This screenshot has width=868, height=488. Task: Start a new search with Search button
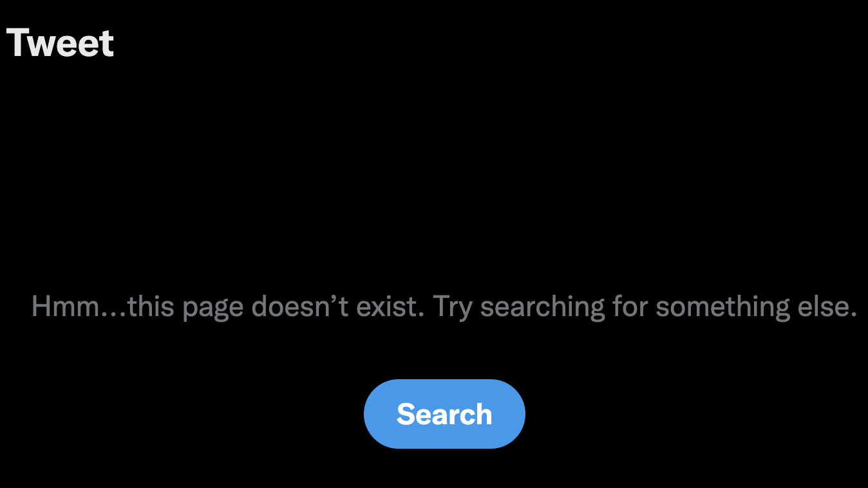444,414
